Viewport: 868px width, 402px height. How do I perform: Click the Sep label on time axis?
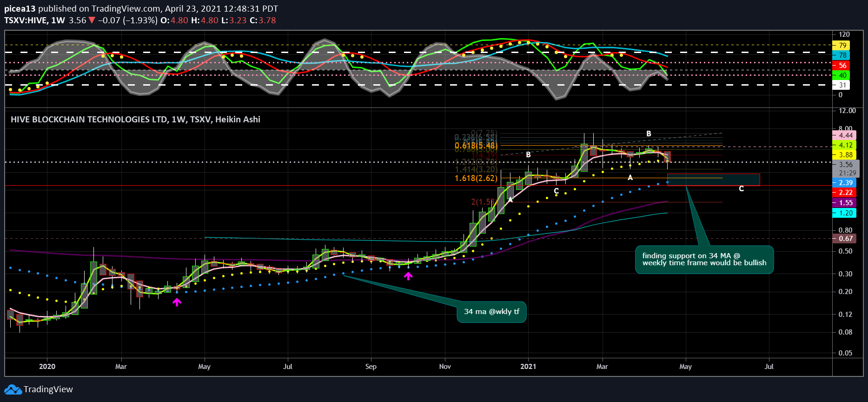point(371,367)
